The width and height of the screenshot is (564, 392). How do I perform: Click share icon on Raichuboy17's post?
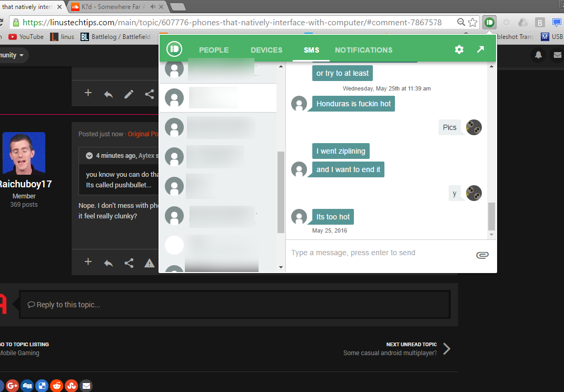(129, 263)
